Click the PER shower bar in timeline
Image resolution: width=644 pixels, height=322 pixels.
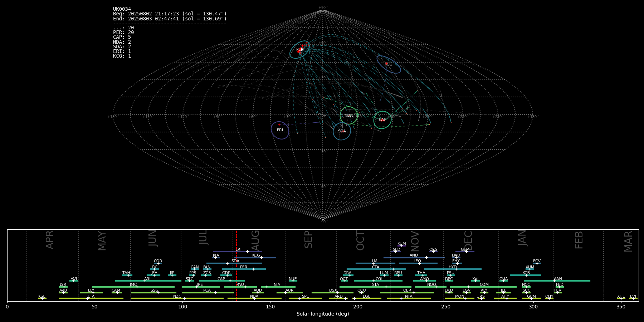(x=244, y=269)
